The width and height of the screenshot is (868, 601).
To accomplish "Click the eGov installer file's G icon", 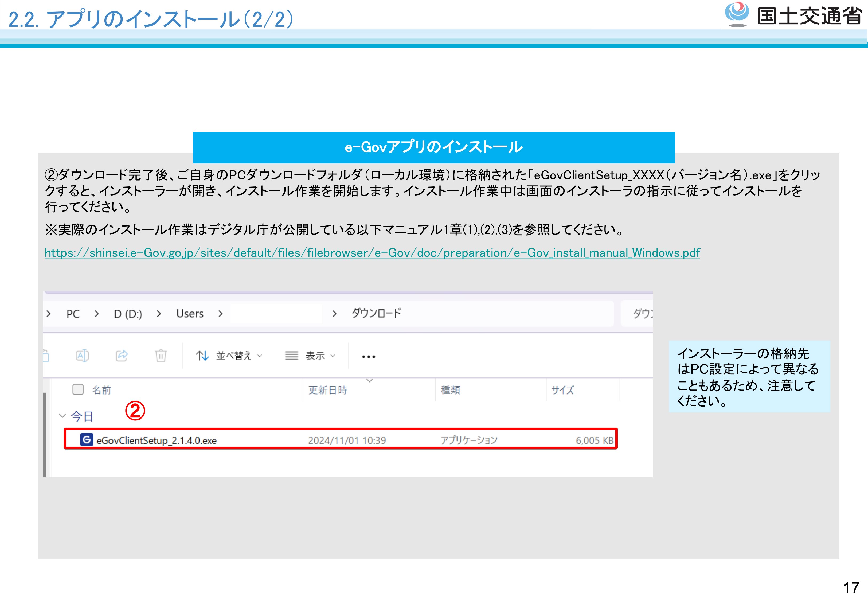I will tap(87, 439).
